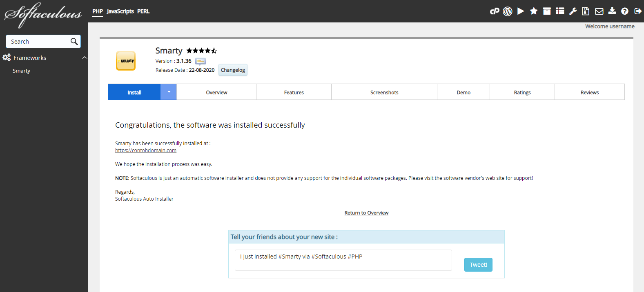Open the help question mark icon
This screenshot has height=292, width=644.
click(x=625, y=11)
